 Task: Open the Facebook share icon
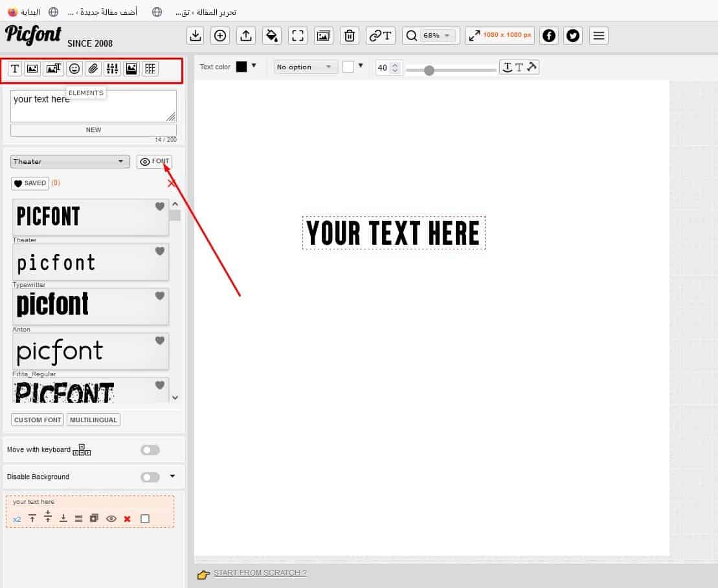pos(549,36)
